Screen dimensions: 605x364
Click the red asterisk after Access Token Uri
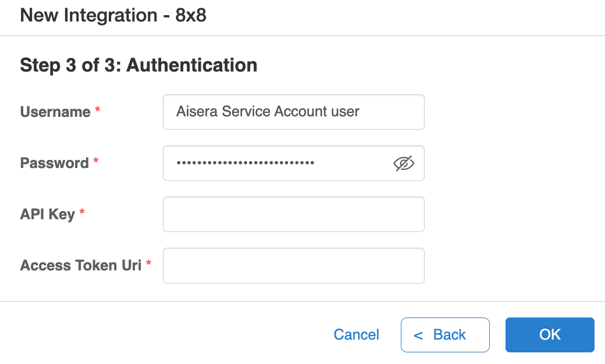[148, 263]
